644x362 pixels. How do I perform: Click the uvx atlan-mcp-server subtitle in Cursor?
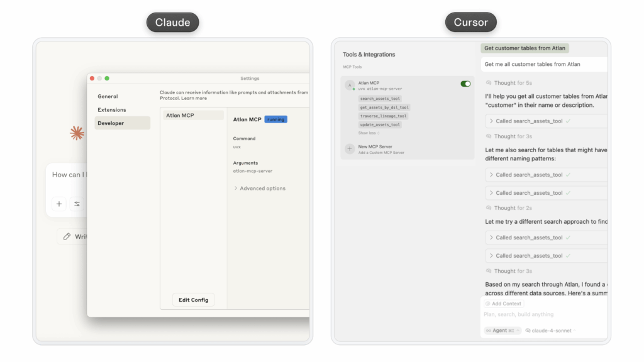coord(380,89)
